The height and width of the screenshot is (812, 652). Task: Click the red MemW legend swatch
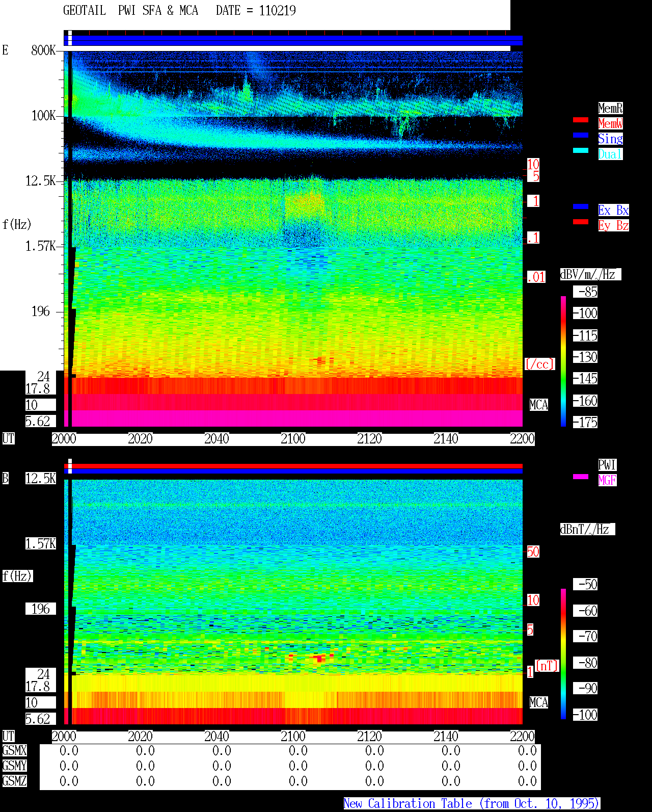pos(581,120)
